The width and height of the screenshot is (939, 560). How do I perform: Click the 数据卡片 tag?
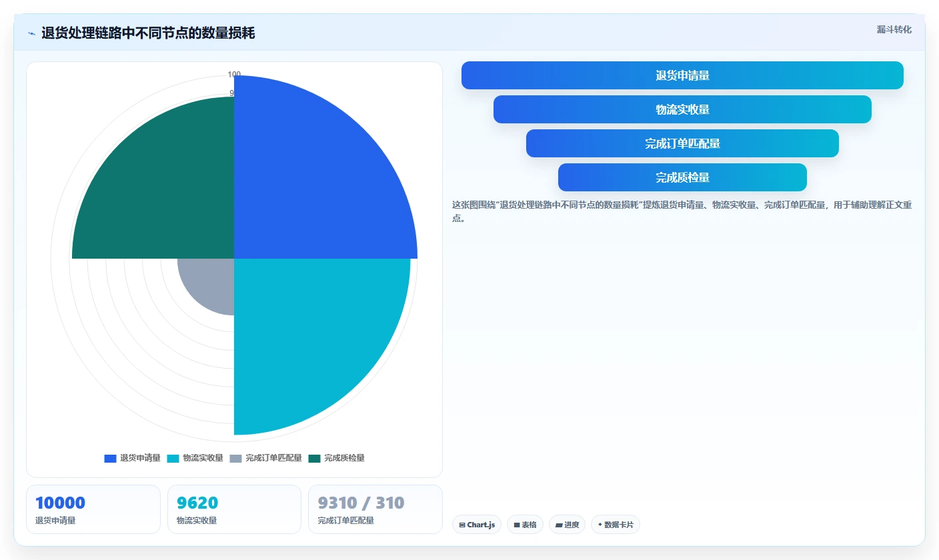coord(616,525)
